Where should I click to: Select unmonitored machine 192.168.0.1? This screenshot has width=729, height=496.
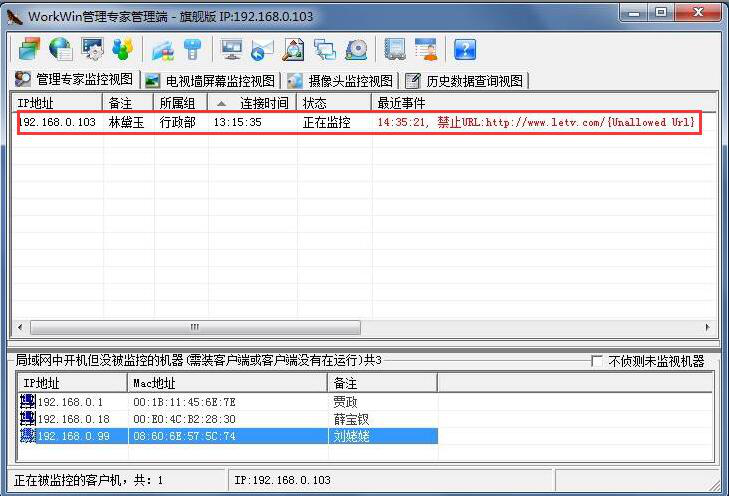(x=70, y=402)
